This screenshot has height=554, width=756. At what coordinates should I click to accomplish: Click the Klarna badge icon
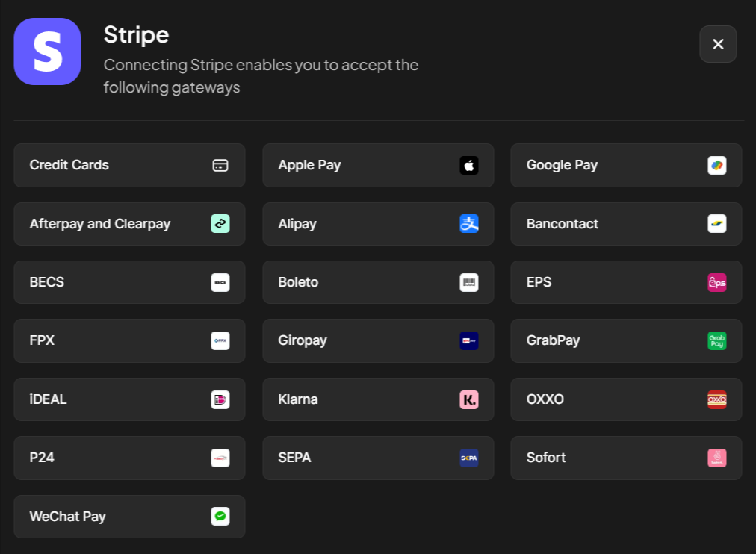pos(468,399)
